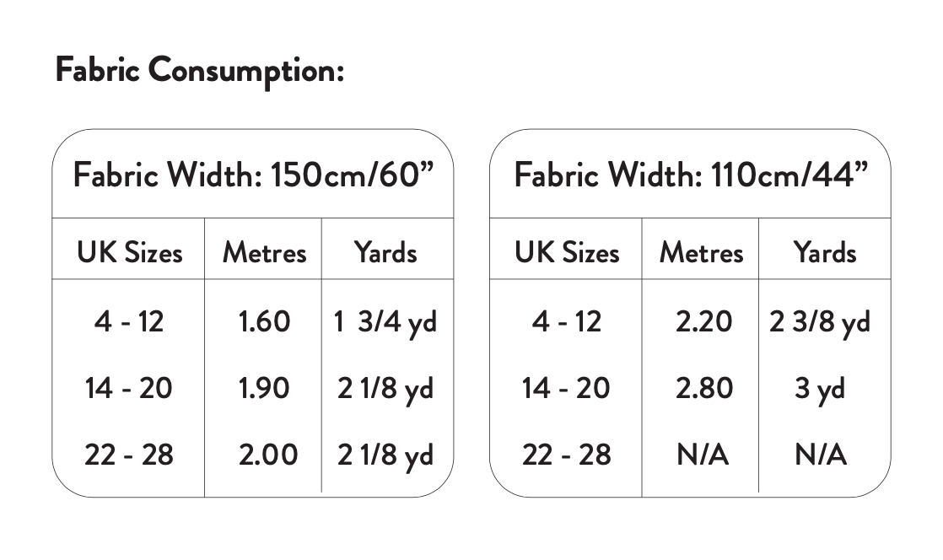
Task: Click the 2.00 metres cell
Action: 267,455
